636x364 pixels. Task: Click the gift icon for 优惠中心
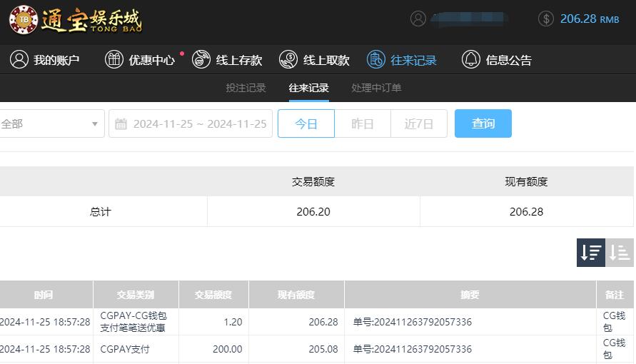coord(114,59)
